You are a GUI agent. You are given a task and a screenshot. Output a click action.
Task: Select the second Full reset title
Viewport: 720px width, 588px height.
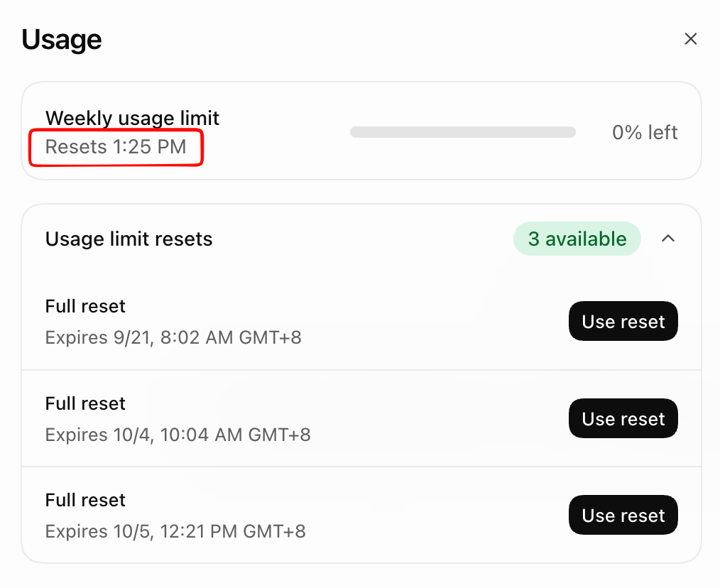pyautogui.click(x=85, y=404)
